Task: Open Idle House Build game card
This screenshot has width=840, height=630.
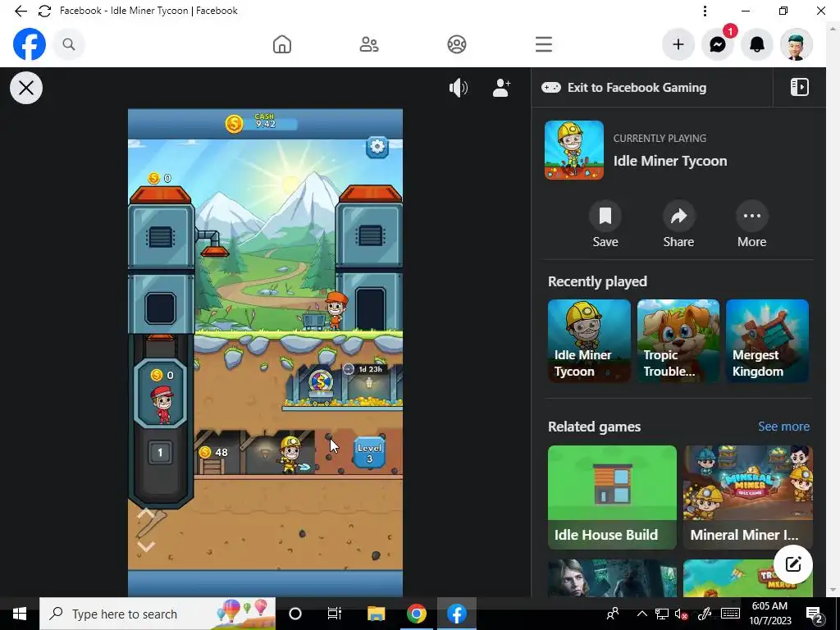Action: 612,497
